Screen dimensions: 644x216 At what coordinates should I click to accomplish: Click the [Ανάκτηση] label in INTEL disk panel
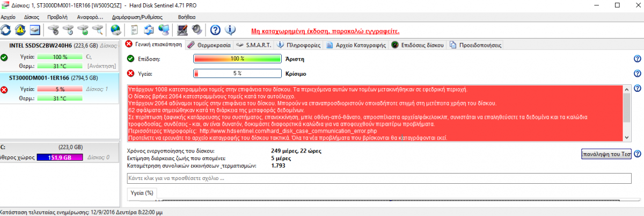(102, 66)
